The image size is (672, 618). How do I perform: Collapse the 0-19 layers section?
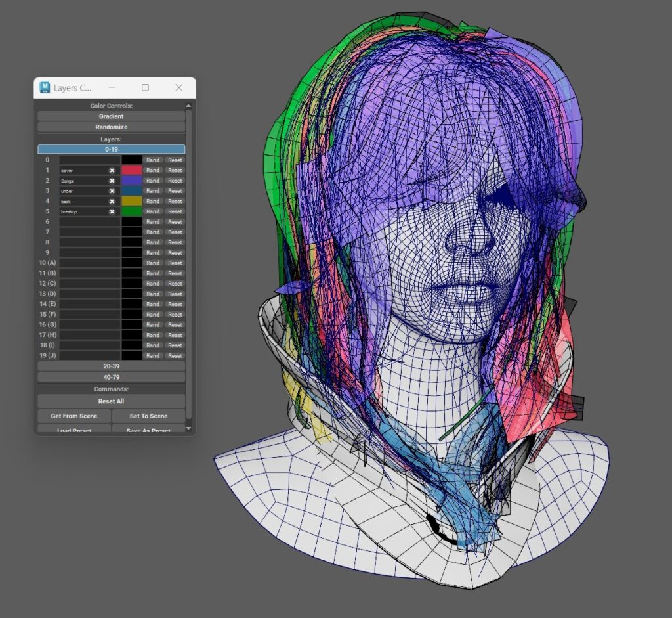(111, 149)
